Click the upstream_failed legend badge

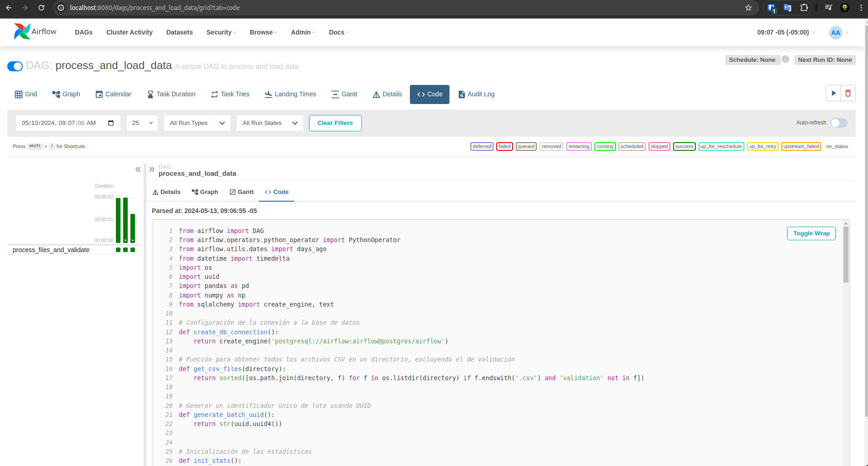(x=801, y=146)
